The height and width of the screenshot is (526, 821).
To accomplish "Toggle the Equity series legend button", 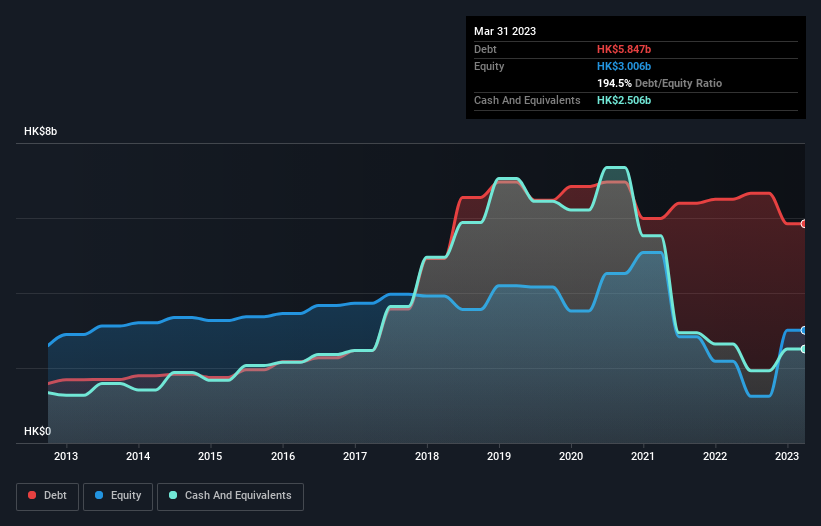I will 118,496.
